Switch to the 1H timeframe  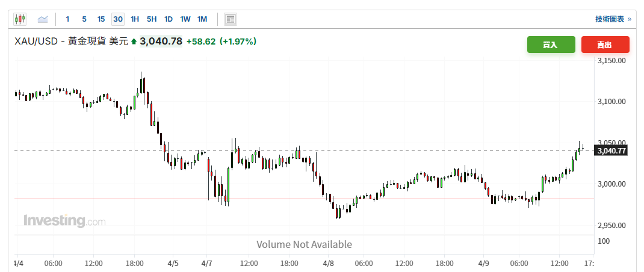[135, 19]
